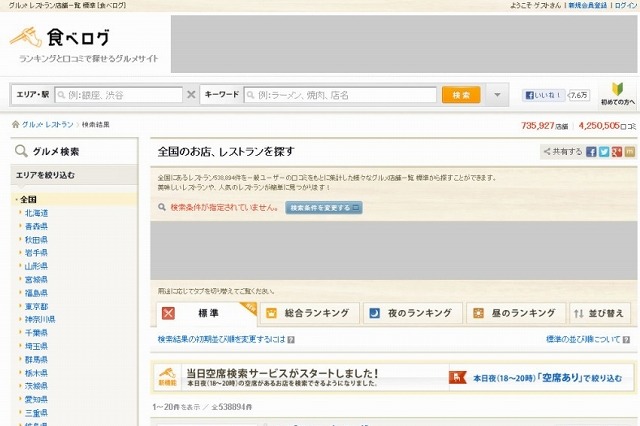640x426 pixels.
Task: Open the 新規会員登録 link
Action: [588, 5]
